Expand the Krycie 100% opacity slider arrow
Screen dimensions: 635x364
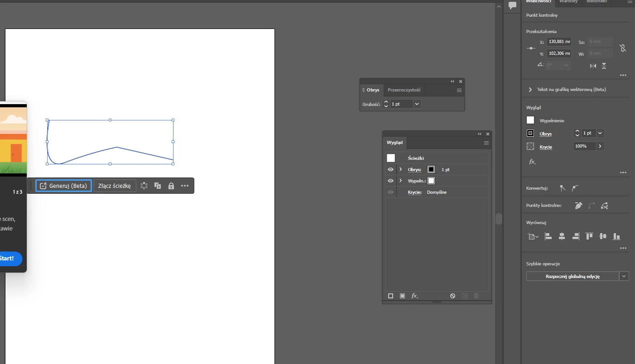tap(600, 146)
